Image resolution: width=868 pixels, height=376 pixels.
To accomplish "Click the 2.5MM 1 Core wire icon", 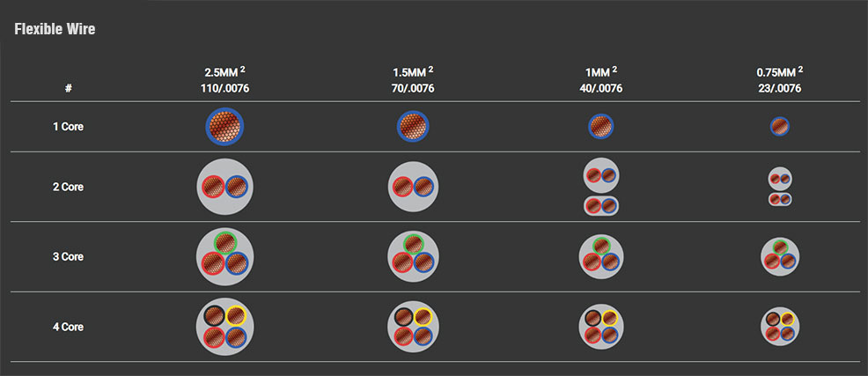I will click(x=224, y=127).
